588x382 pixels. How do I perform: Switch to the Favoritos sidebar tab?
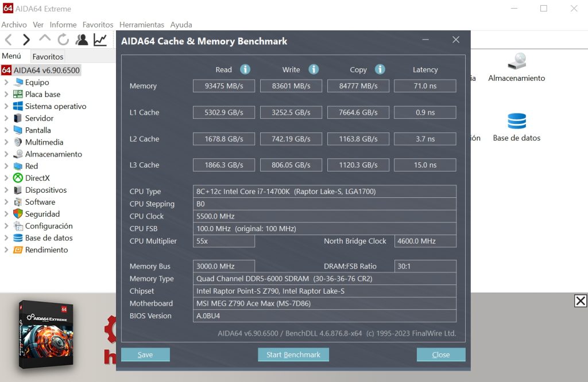coord(48,57)
